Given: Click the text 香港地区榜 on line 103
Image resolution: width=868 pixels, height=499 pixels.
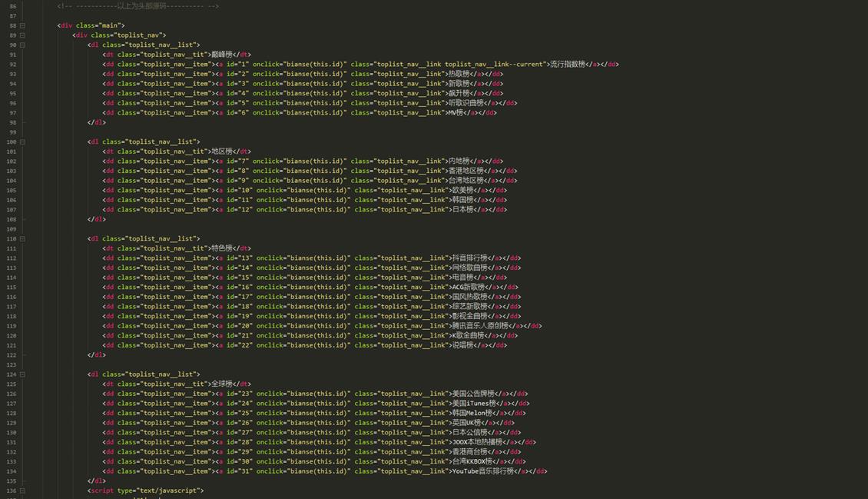Looking at the screenshot, I should pyautogui.click(x=466, y=171).
